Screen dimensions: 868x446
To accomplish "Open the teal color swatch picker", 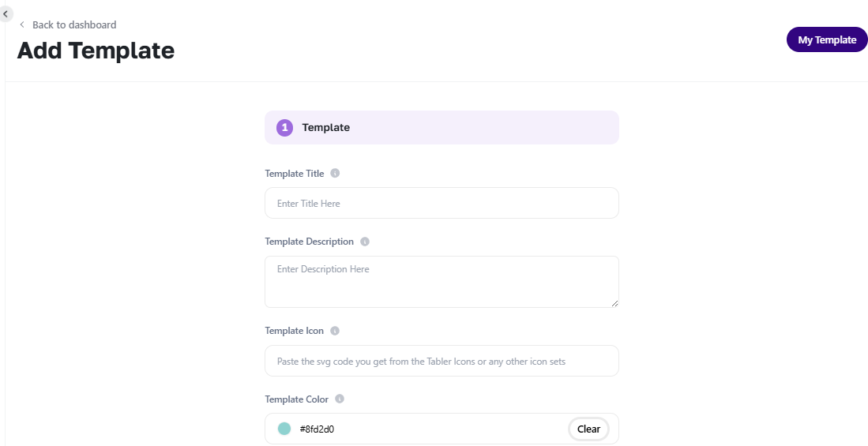I will [284, 429].
